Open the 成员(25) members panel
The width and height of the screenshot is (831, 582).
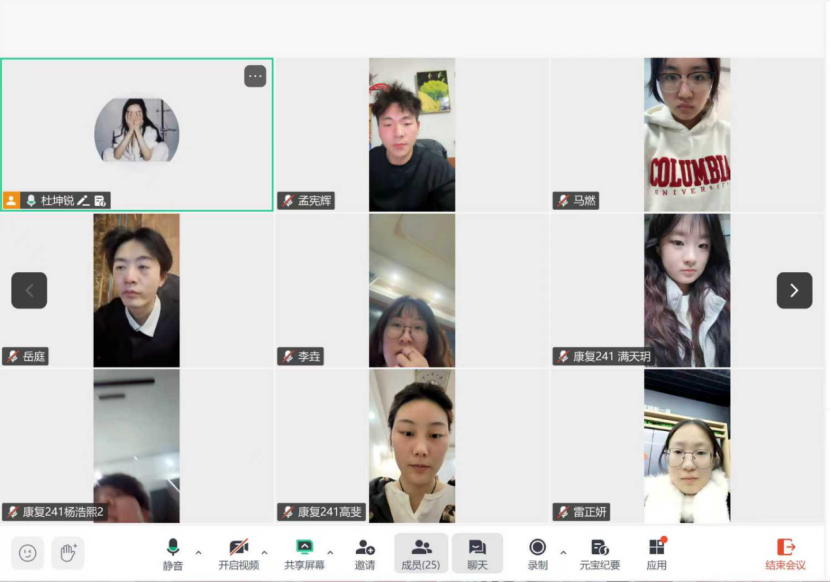point(420,553)
